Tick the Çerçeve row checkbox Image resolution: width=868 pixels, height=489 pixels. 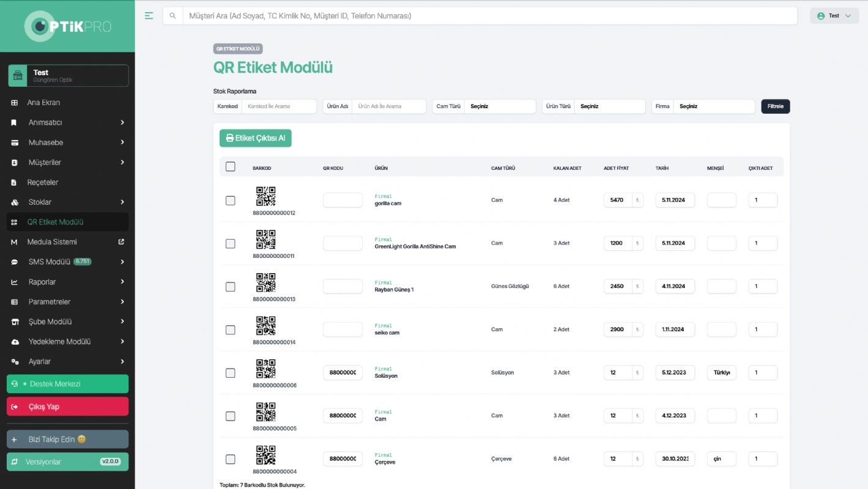(230, 459)
